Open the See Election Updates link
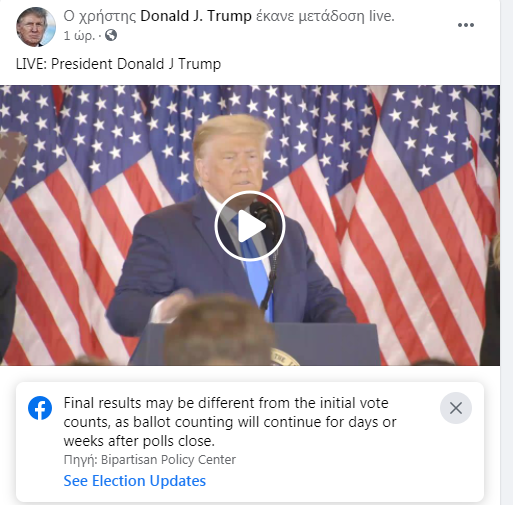 (x=135, y=481)
